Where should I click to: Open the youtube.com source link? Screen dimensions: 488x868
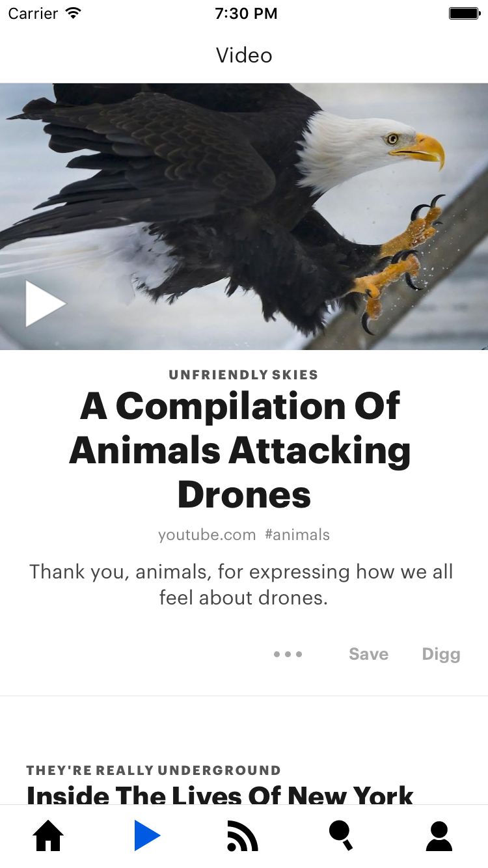coord(207,535)
